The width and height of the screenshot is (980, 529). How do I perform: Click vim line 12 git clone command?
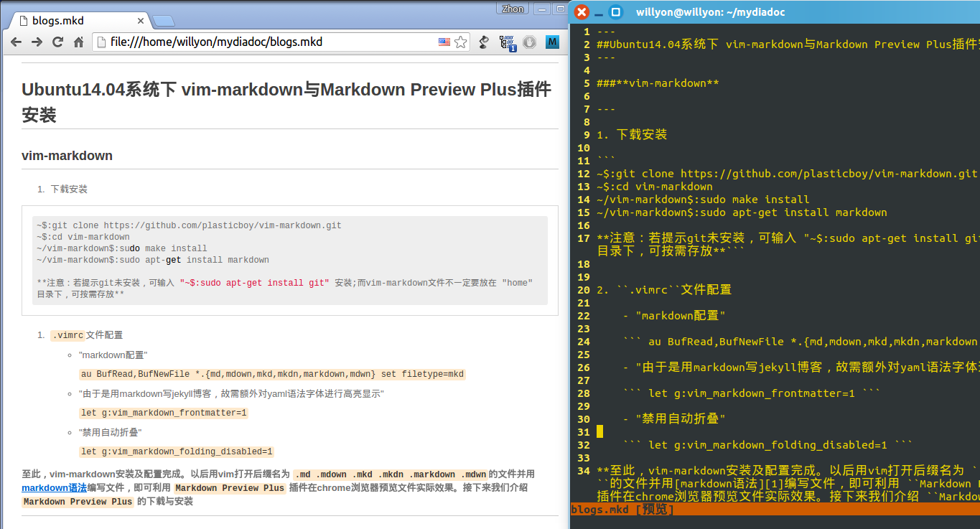(x=787, y=174)
